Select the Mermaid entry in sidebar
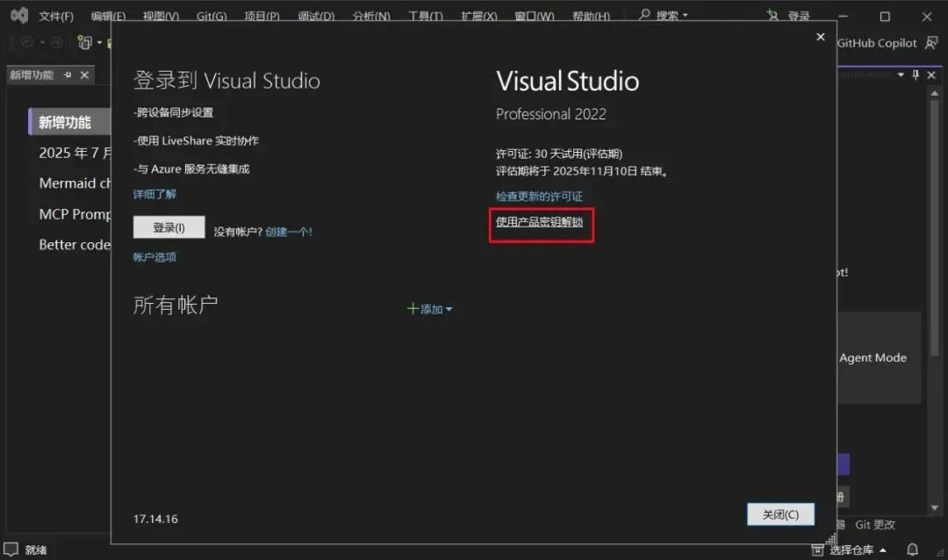The width and height of the screenshot is (948, 560). 75,183
